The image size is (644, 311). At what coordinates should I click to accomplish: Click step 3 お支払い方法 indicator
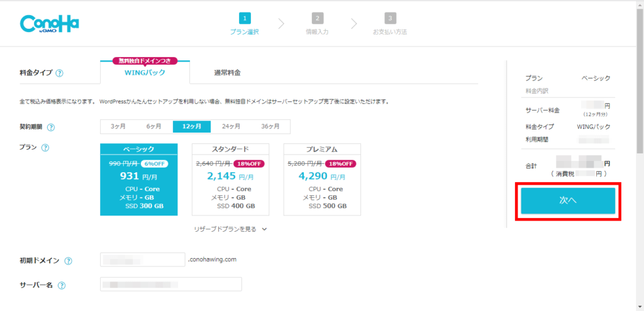coord(390,25)
